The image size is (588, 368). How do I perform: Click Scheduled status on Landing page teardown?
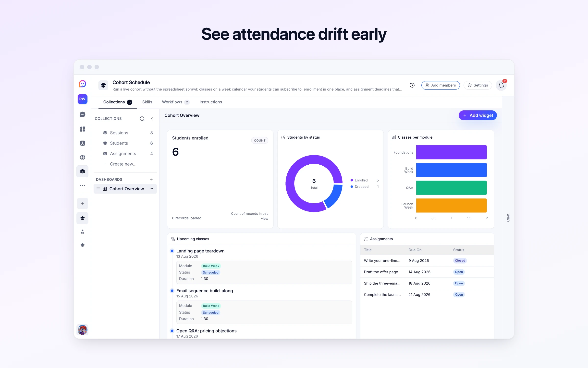(211, 272)
